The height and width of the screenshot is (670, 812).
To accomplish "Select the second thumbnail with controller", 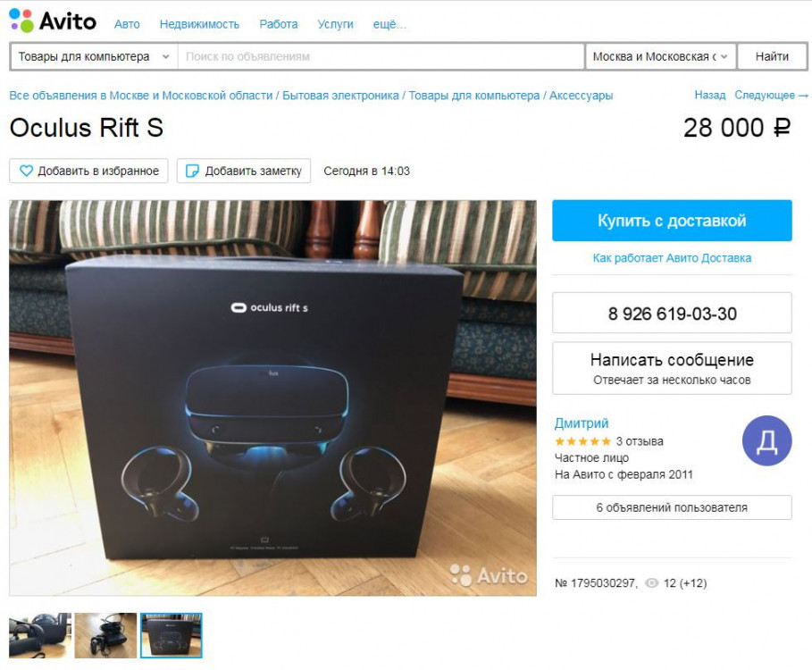I will tap(105, 636).
